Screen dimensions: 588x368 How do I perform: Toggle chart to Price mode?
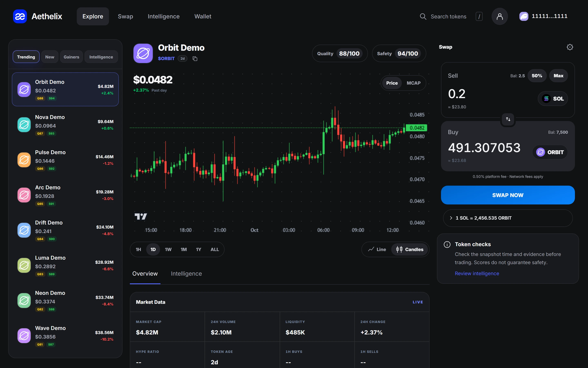(x=392, y=83)
